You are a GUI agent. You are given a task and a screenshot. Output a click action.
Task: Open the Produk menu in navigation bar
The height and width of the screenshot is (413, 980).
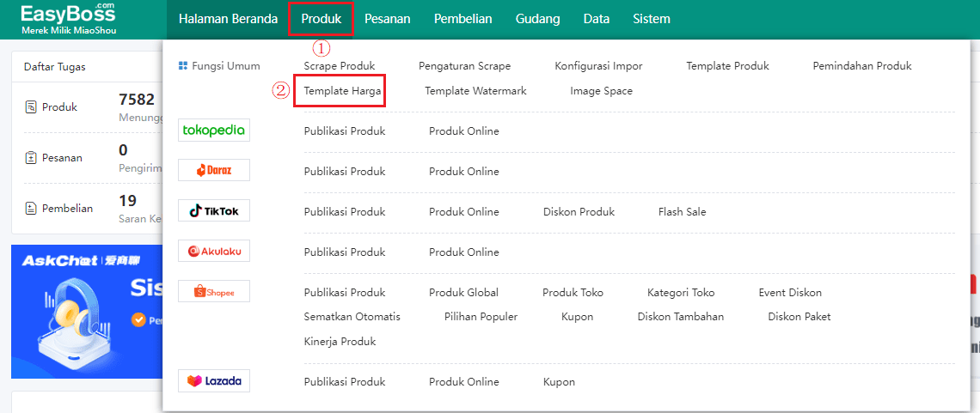[322, 19]
